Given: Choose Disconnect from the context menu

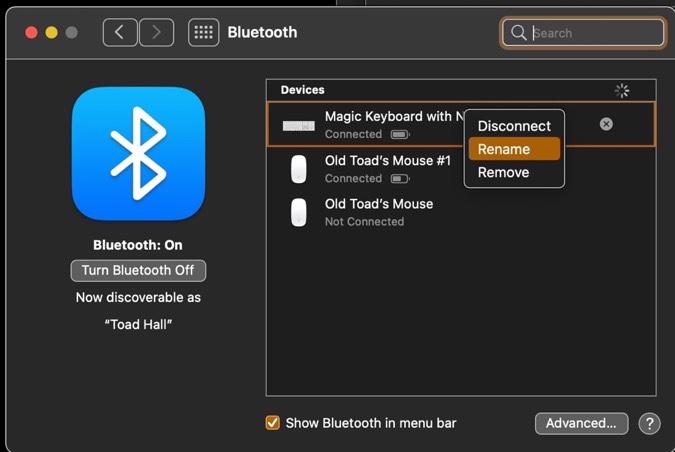Looking at the screenshot, I should click(514, 126).
